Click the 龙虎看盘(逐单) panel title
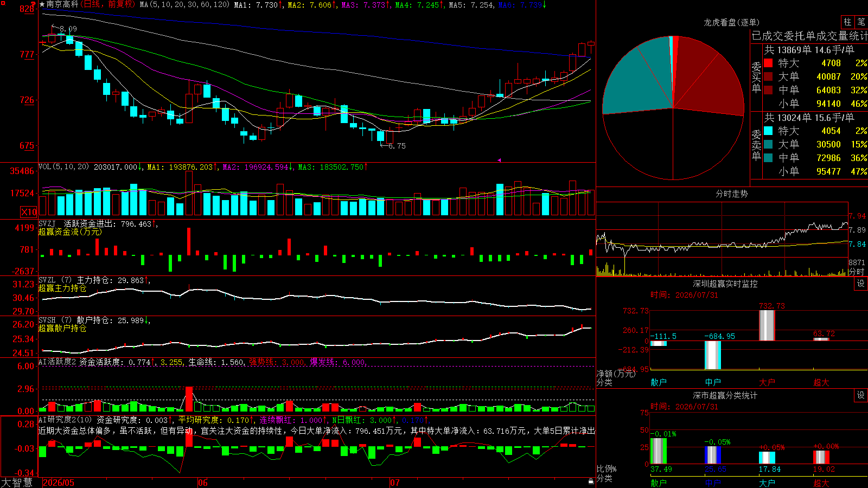This screenshot has height=488, width=868. pyautogui.click(x=731, y=22)
